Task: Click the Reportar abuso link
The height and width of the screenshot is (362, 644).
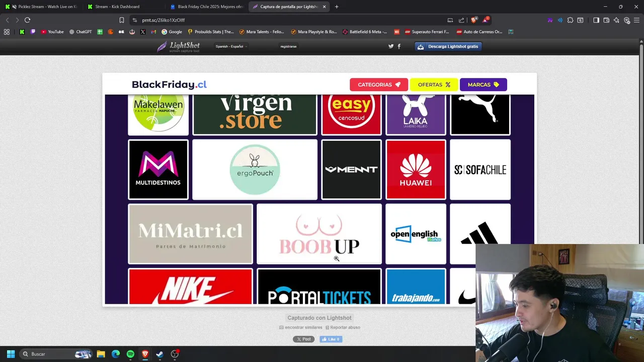Action: coord(343,327)
